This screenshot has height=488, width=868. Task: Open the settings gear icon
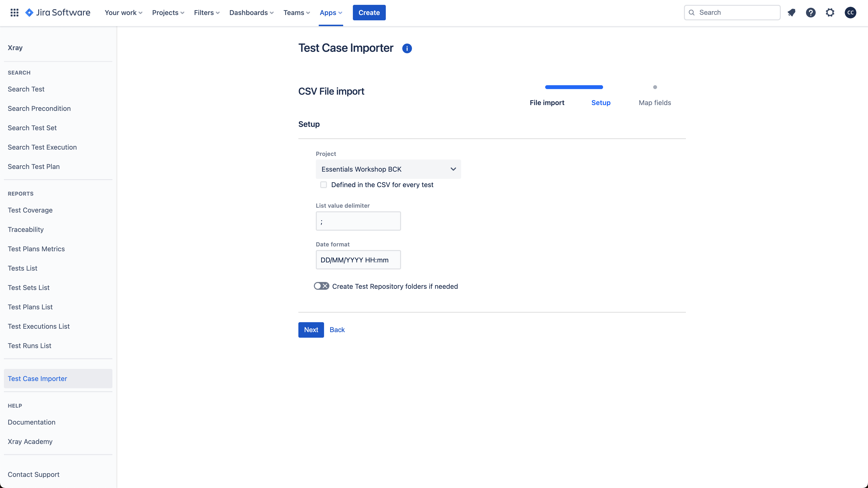click(x=830, y=12)
